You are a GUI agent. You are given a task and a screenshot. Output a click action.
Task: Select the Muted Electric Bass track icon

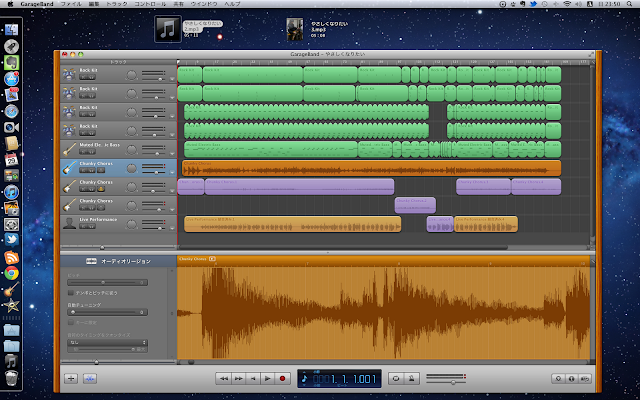(69, 148)
